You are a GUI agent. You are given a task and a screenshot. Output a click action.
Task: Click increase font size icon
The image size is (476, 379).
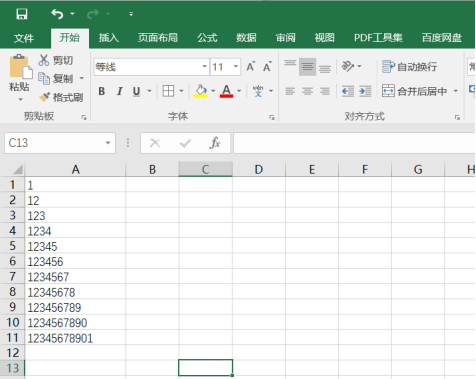point(251,67)
